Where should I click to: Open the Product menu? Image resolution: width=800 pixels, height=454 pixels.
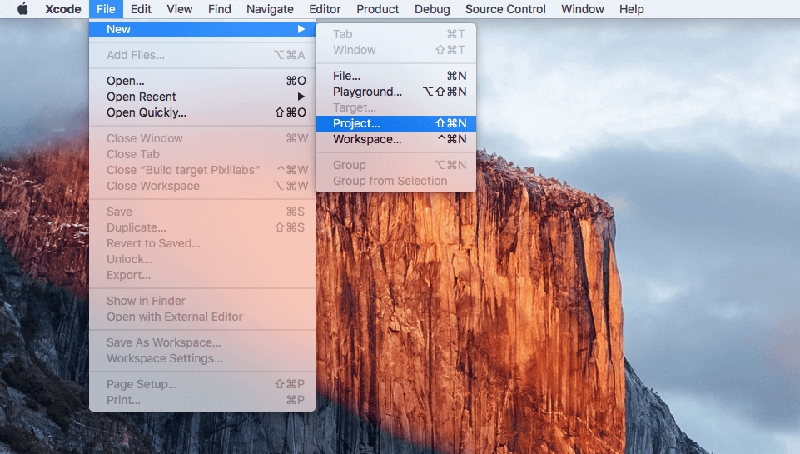click(x=377, y=9)
